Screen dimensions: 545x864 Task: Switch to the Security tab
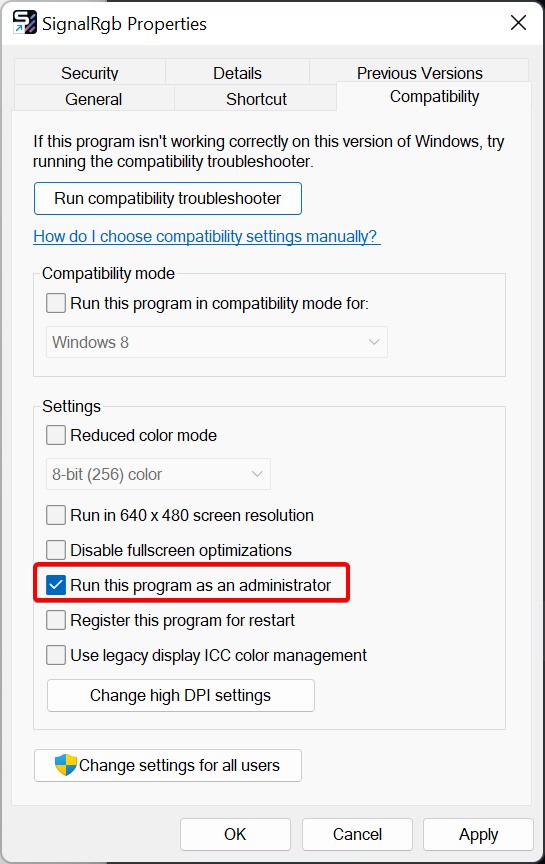coord(90,72)
